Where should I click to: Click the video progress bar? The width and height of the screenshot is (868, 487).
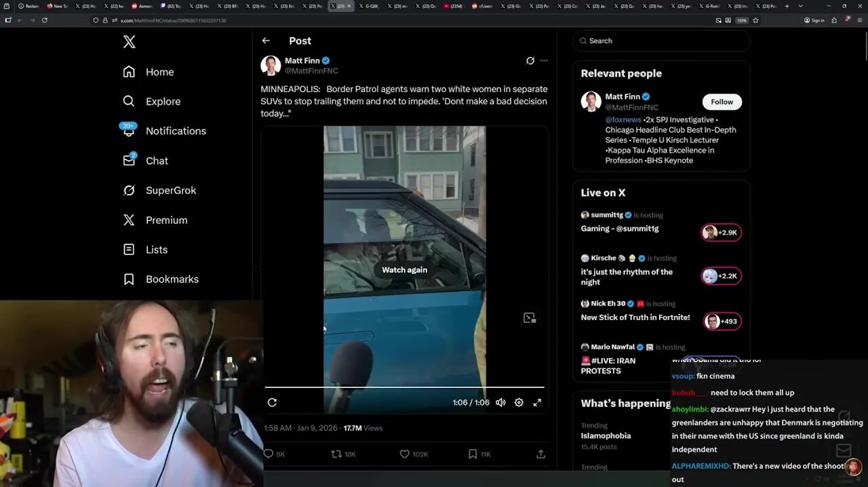pyautogui.click(x=404, y=387)
